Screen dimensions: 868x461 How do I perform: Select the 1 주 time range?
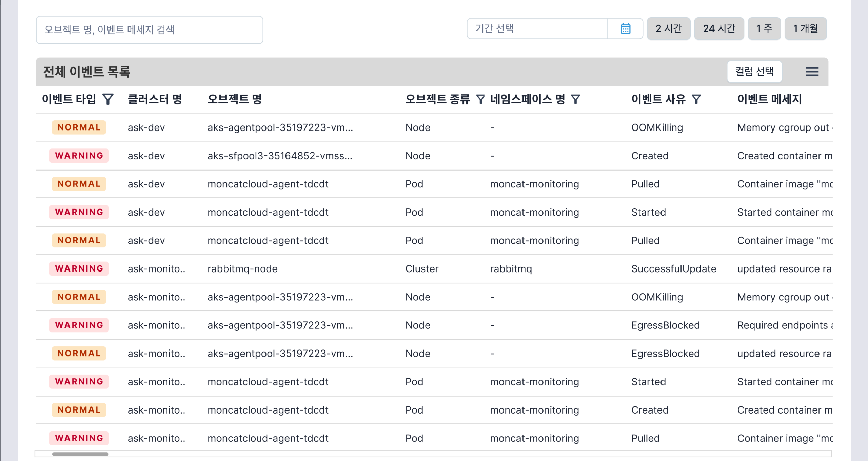coord(764,29)
